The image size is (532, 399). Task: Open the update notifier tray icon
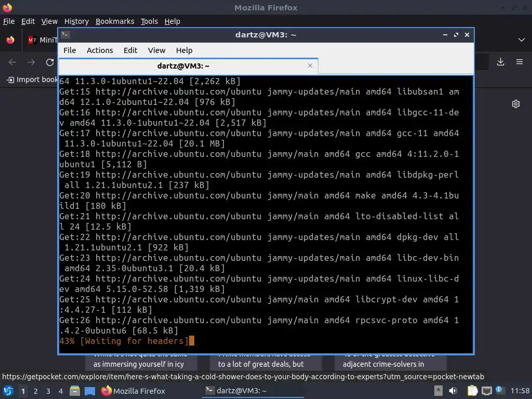[x=500, y=390]
